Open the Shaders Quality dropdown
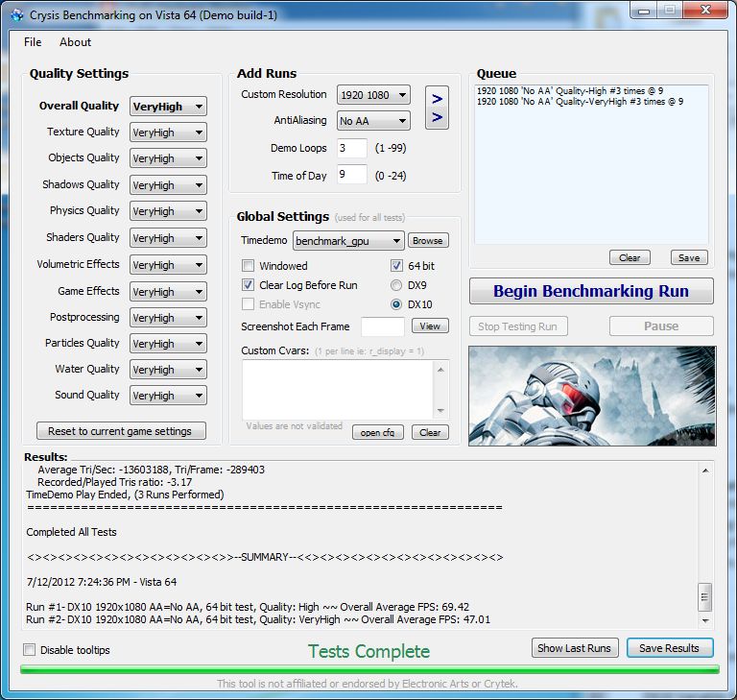 click(168, 237)
